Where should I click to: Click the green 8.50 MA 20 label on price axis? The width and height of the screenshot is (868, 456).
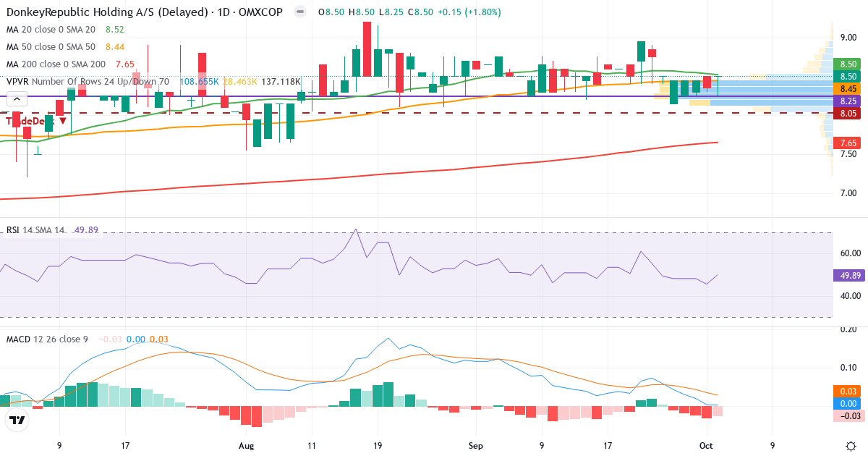(848, 64)
